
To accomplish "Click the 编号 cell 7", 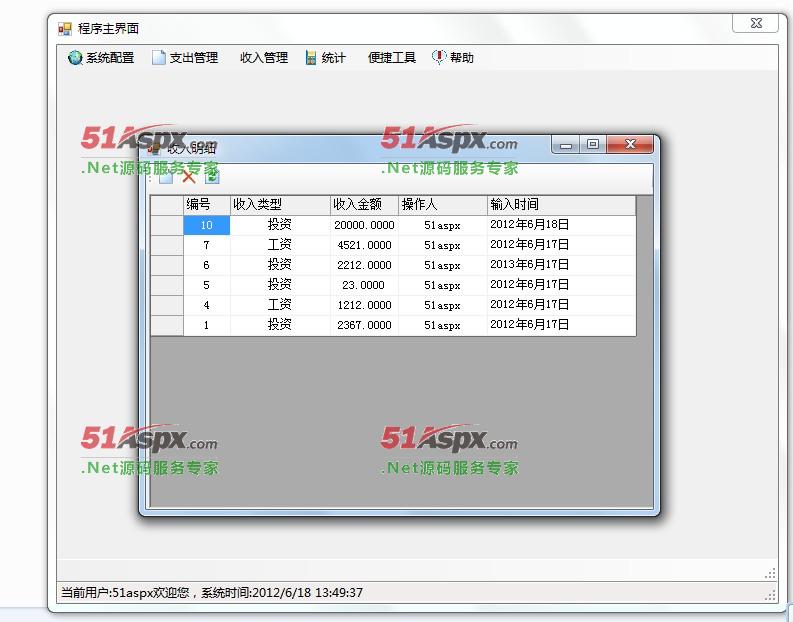I will coord(206,245).
